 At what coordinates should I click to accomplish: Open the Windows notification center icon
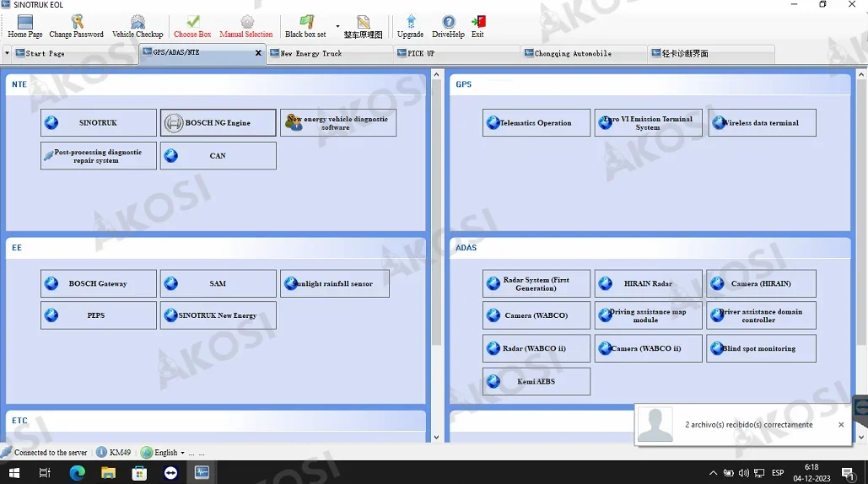coord(848,473)
